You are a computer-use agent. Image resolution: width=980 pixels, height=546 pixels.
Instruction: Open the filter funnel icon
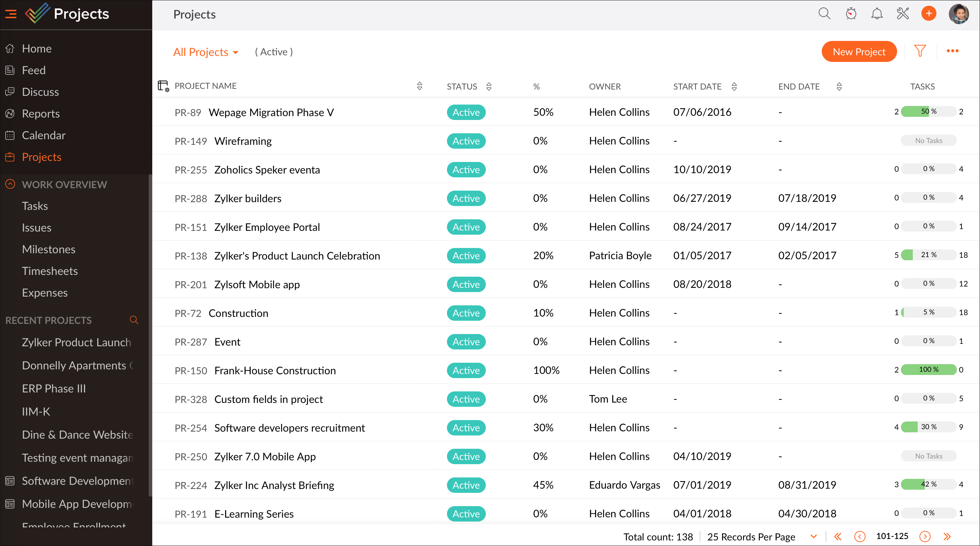tap(919, 51)
